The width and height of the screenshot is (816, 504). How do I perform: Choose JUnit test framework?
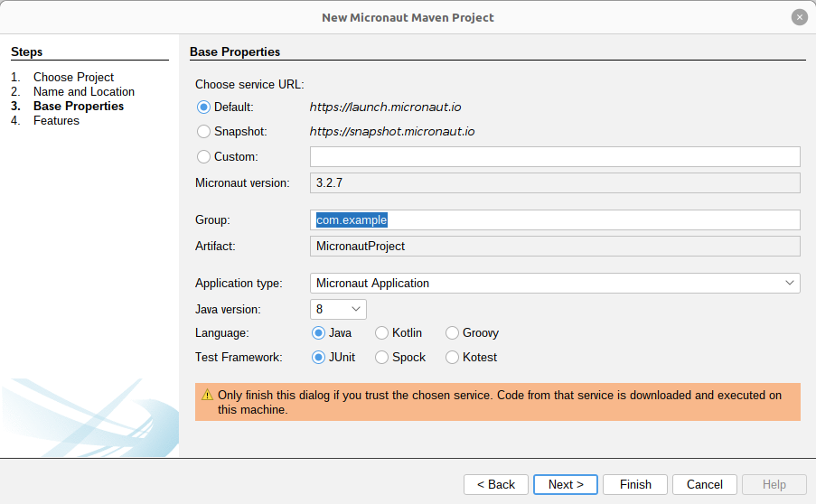[318, 358]
